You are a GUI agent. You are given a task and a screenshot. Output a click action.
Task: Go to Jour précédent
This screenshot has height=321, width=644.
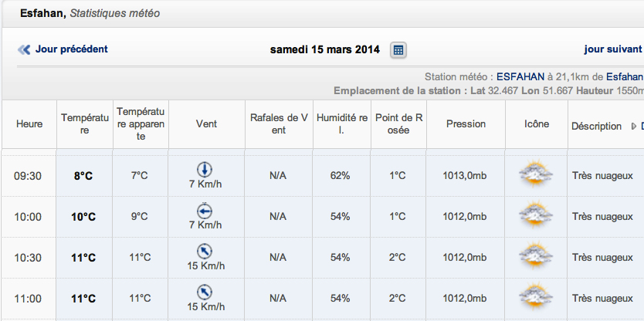coord(72,49)
